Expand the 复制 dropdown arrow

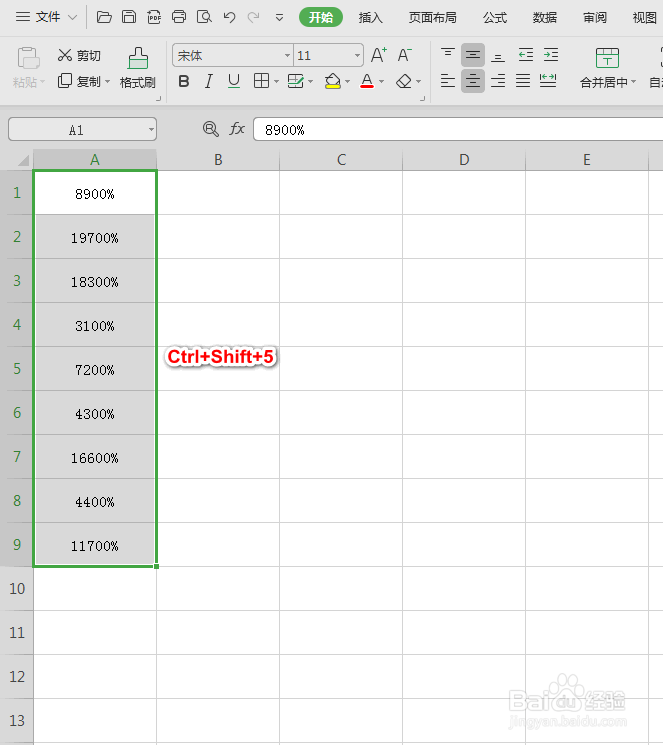click(x=107, y=82)
